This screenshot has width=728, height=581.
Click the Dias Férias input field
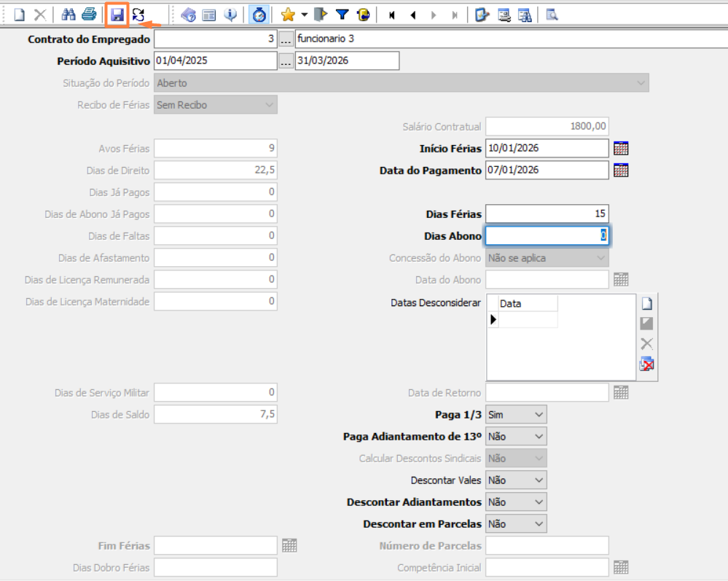[547, 214]
